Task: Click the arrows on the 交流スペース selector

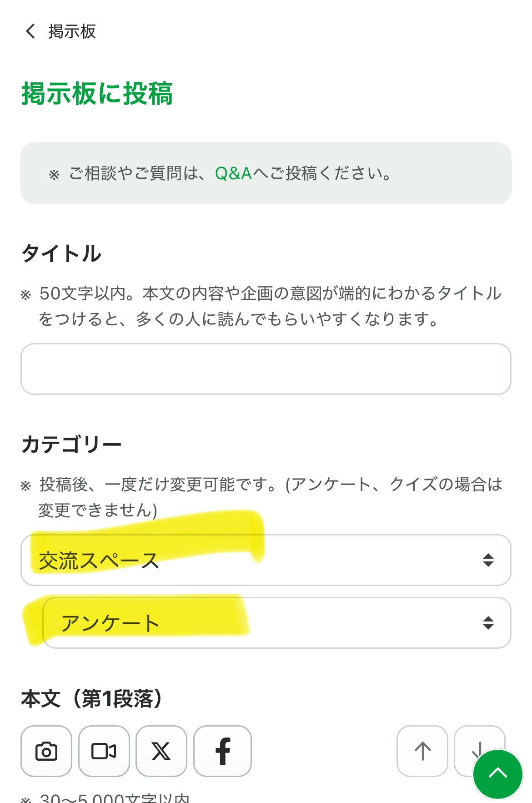Action: (x=488, y=560)
